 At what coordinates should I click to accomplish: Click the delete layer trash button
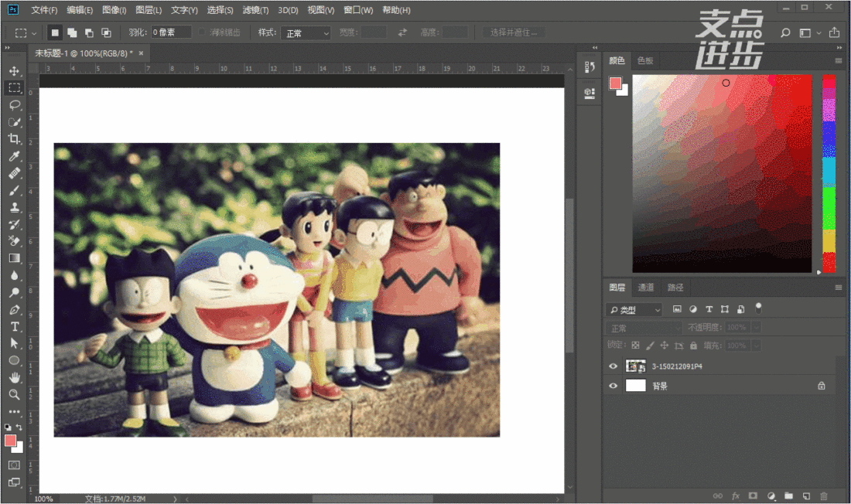click(x=823, y=495)
